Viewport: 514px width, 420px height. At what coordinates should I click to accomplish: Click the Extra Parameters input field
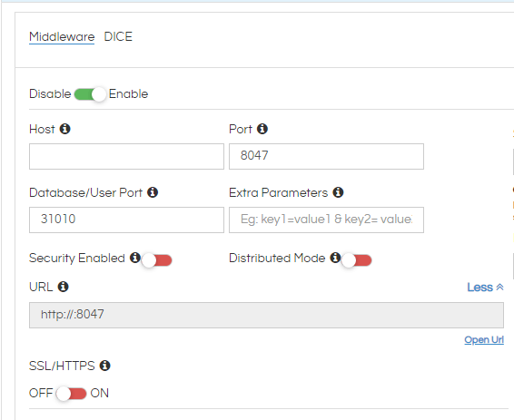(326, 220)
